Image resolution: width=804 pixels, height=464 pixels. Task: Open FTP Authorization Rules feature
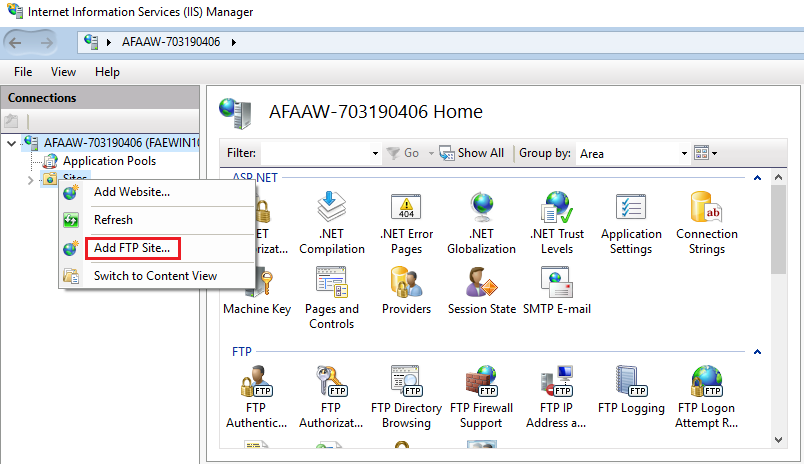(331, 397)
